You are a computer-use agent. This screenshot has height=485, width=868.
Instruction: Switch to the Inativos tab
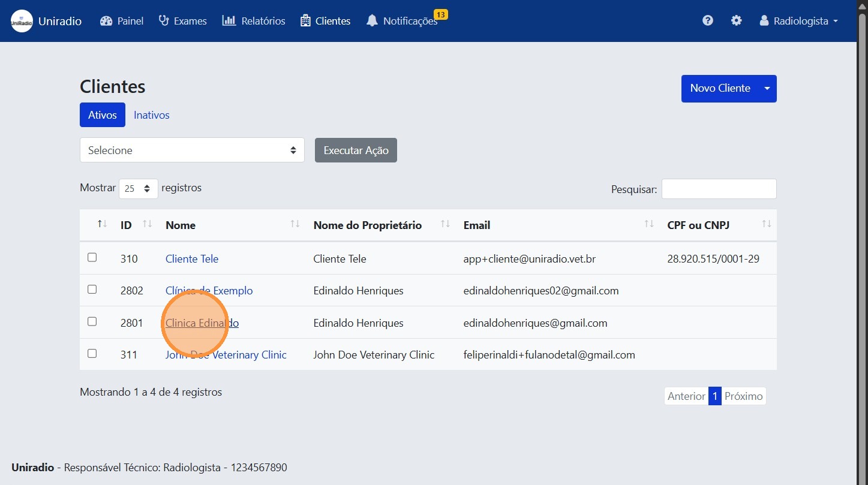(x=152, y=115)
